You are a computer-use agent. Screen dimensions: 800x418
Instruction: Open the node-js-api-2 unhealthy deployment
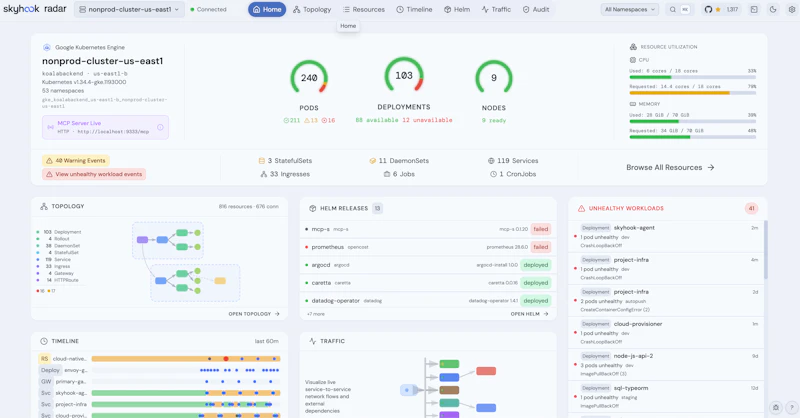pyautogui.click(x=666, y=365)
